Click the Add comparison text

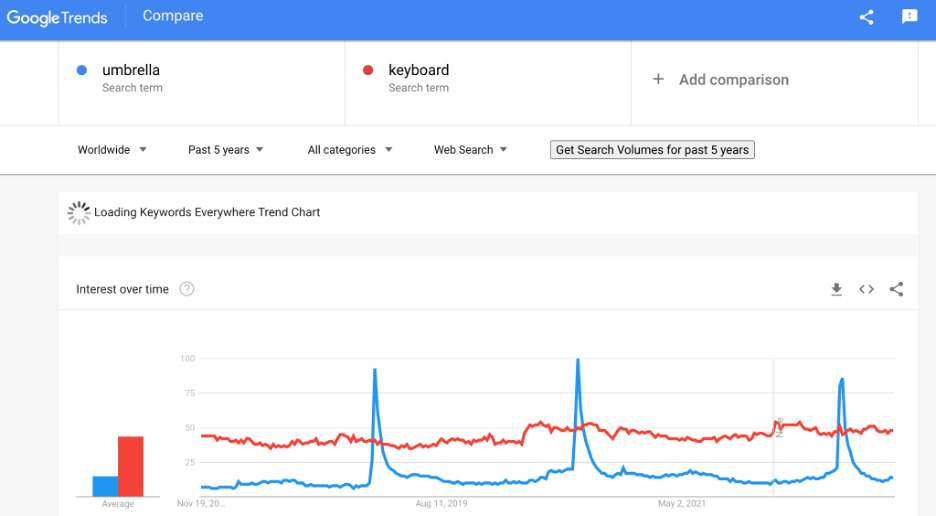(x=734, y=79)
